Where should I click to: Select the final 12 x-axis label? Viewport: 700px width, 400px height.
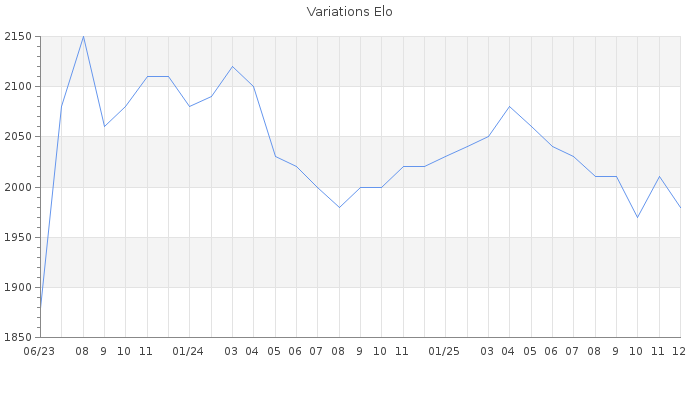click(x=678, y=351)
